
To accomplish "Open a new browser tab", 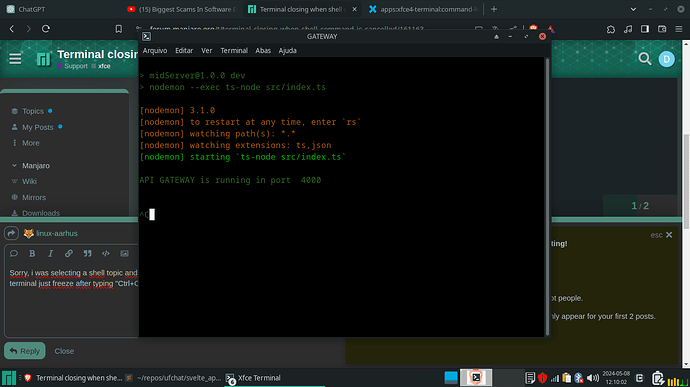I will coord(494,9).
